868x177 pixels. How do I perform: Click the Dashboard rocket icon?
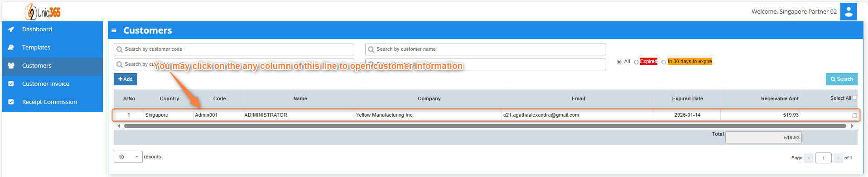tap(11, 29)
